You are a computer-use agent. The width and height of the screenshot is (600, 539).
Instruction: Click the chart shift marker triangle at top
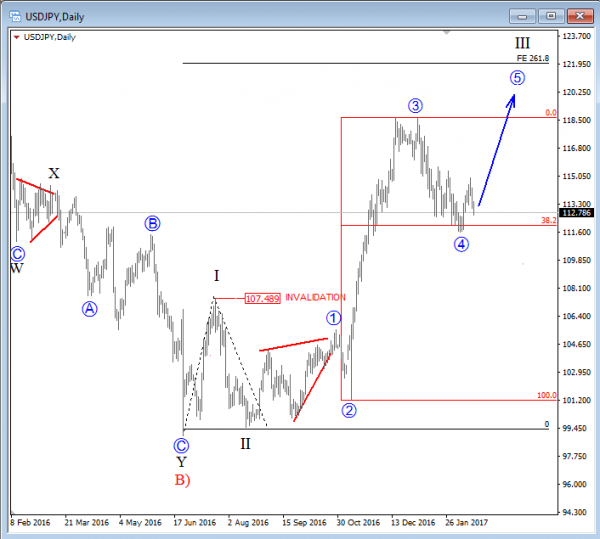point(447,33)
